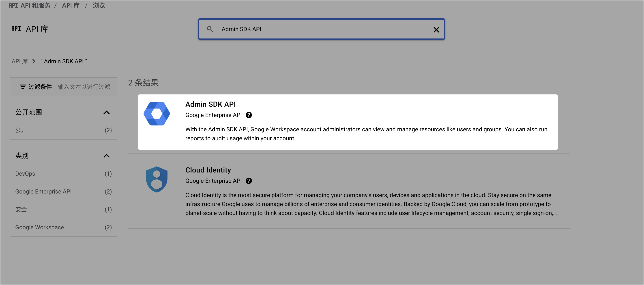Click the Admin SDK API description text
644x285 pixels.
[x=366, y=134]
